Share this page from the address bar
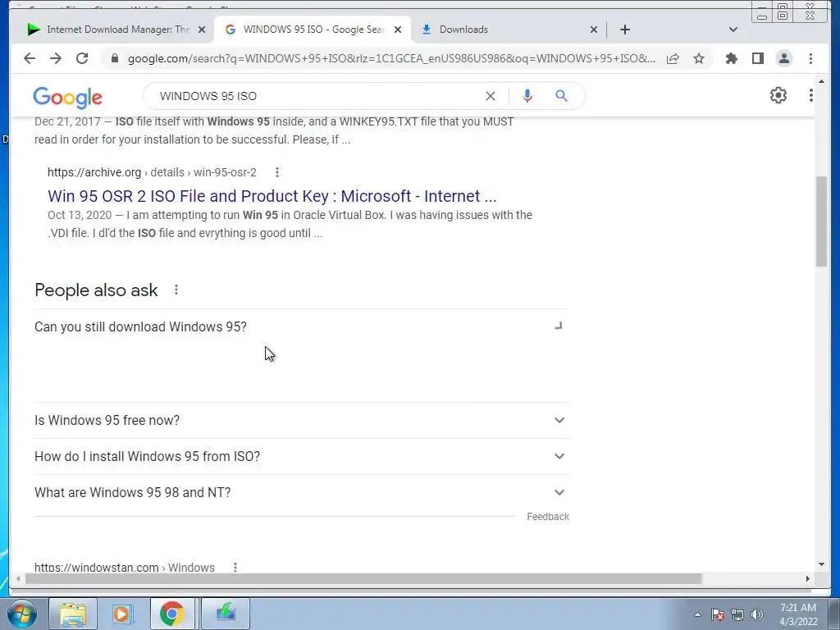This screenshot has width=840, height=630. (x=673, y=58)
